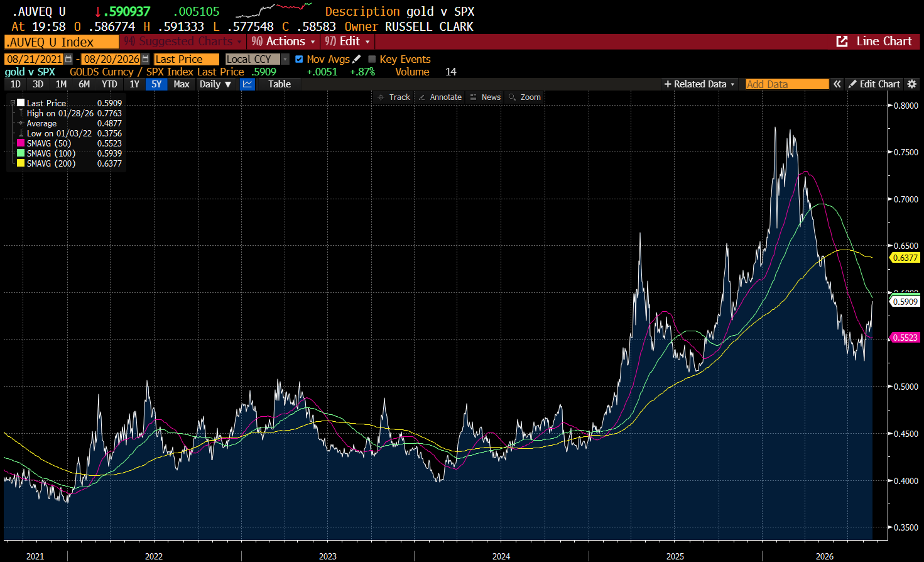This screenshot has width=924, height=562.
Task: Click the Last Price white color swatch
Action: click(21, 103)
